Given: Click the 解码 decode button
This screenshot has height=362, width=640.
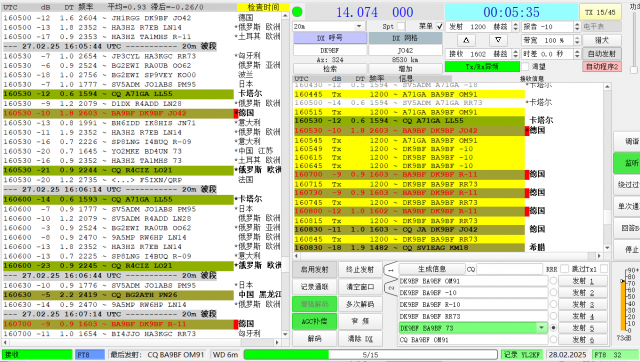Looking at the screenshot, I should [x=314, y=339].
